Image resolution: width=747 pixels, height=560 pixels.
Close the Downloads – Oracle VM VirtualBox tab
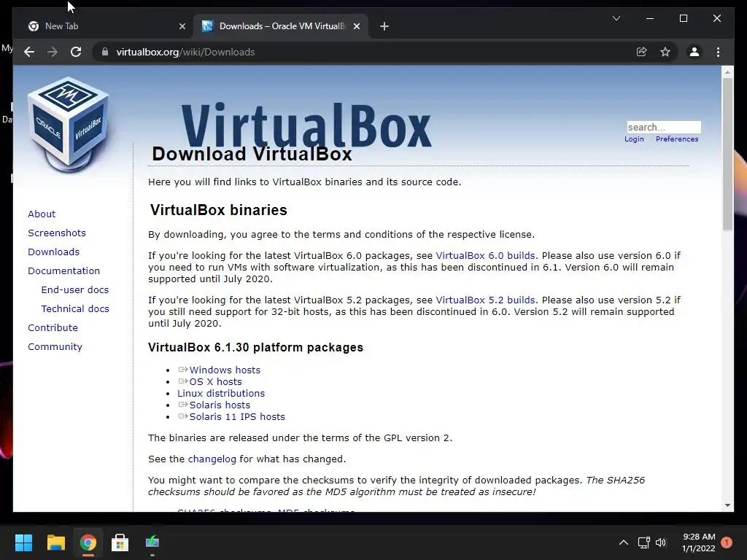click(x=356, y=26)
